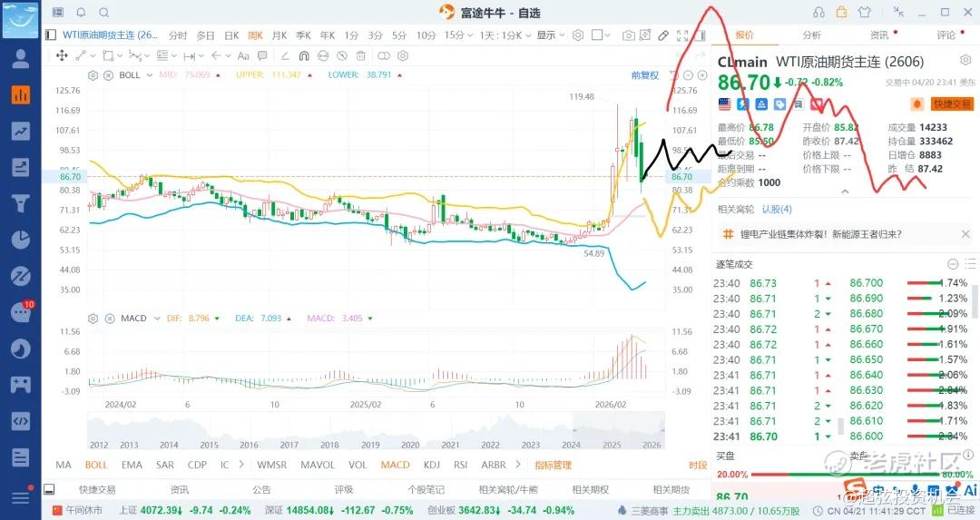This screenshot has height=520, width=980.
Task: Toggle the MACD indicator in bottom bar
Action: click(395, 465)
